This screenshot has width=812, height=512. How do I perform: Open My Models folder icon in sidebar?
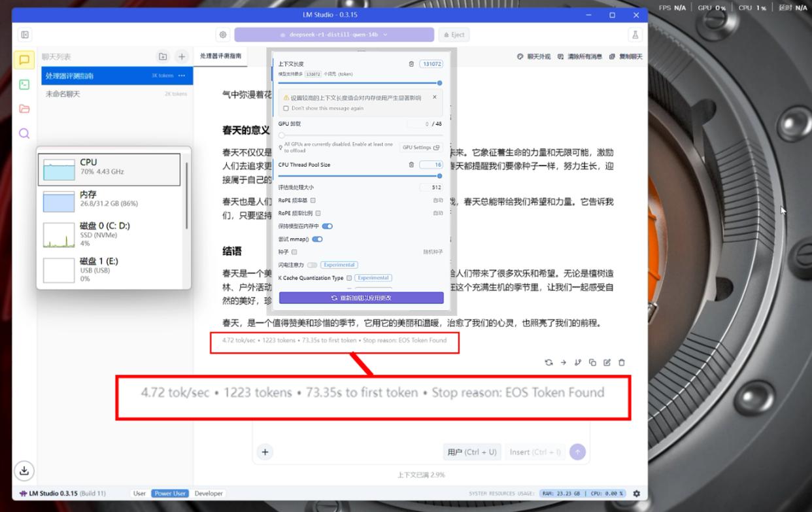click(x=24, y=109)
